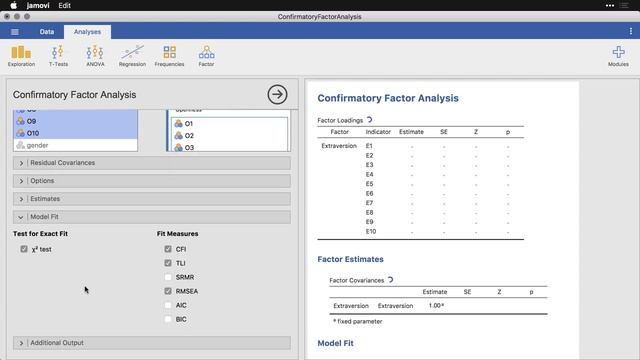Screen dimensions: 640x360
Task: Select variable O9 in the list
Action: (76, 121)
